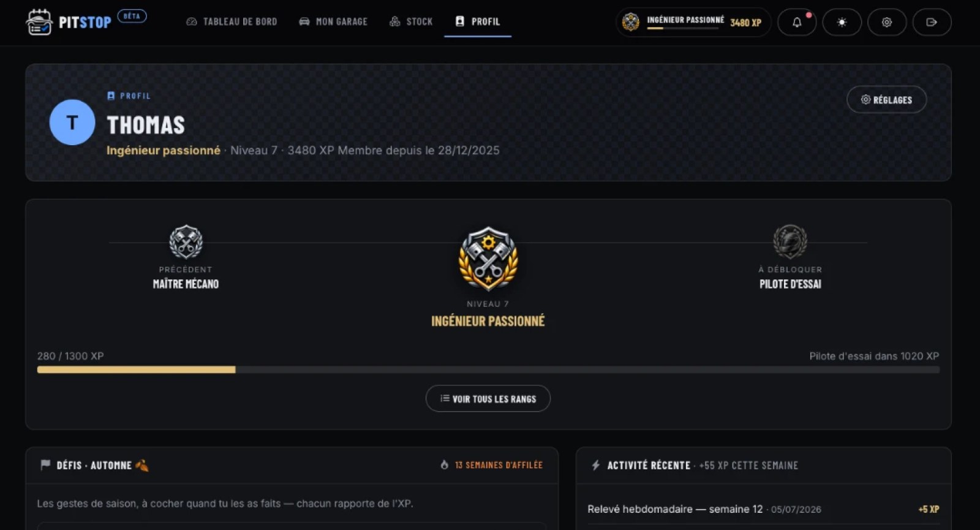Click the Ingénieur Passionné center badge
Viewport: 980px width, 530px height.
point(488,259)
